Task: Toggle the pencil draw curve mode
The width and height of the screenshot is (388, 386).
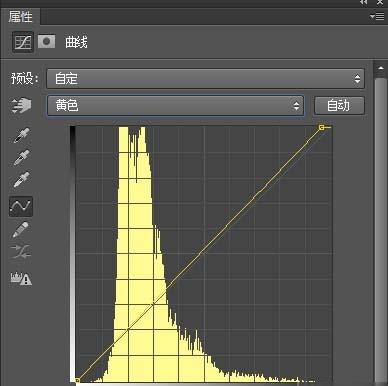Action: 20,230
